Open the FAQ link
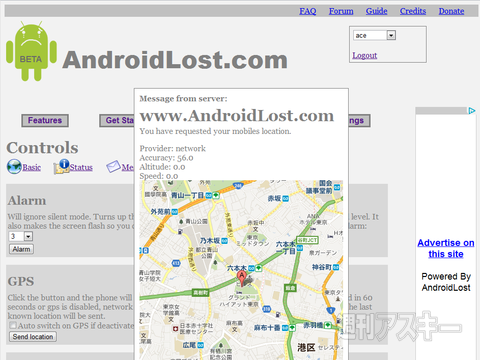 (307, 11)
